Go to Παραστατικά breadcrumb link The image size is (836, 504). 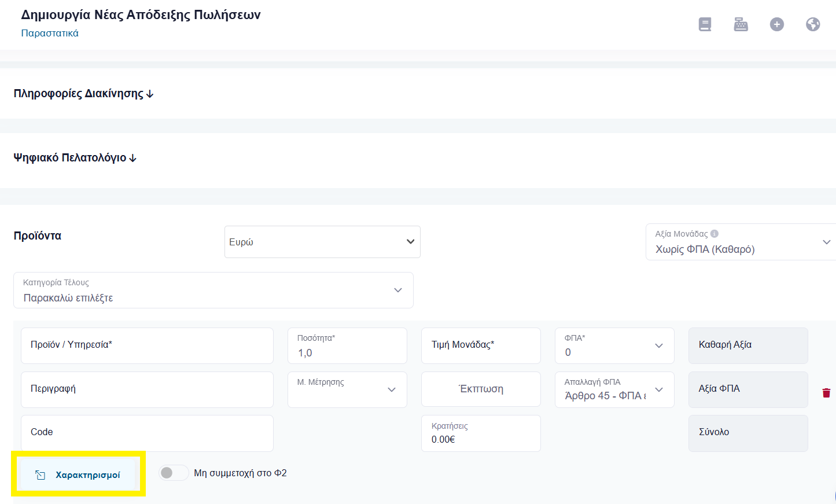(x=50, y=33)
